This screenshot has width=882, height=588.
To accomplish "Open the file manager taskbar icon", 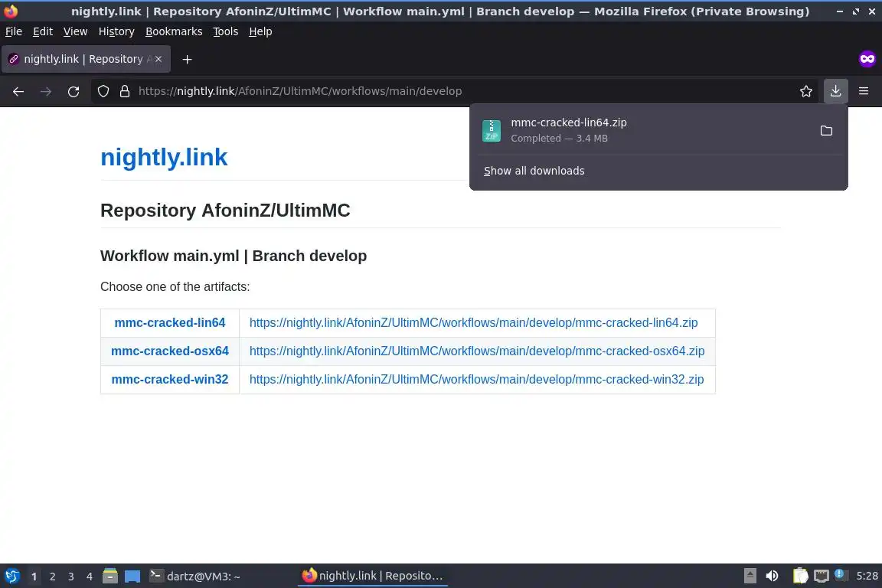I will 110,577.
